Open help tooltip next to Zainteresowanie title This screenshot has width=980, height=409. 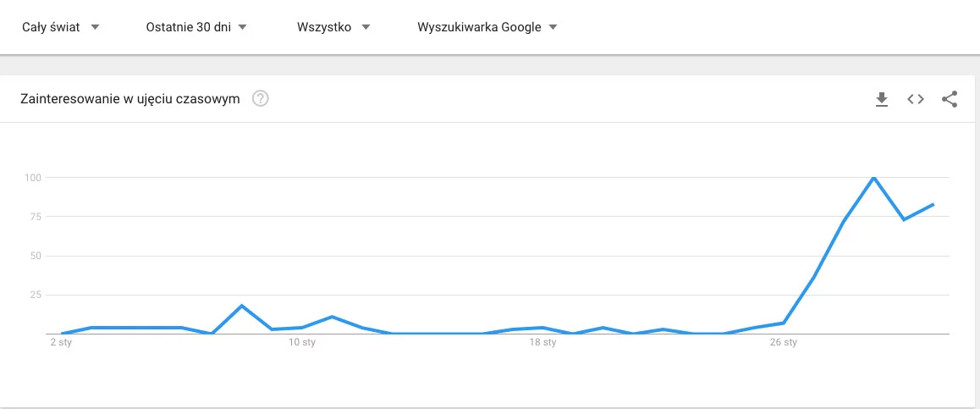pyautogui.click(x=260, y=99)
